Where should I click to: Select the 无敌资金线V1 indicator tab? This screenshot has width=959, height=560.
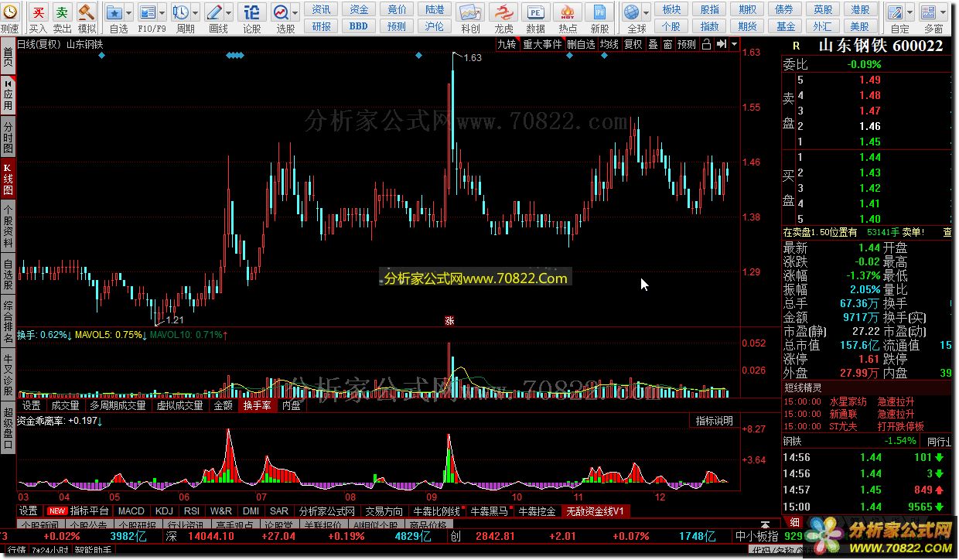(597, 511)
